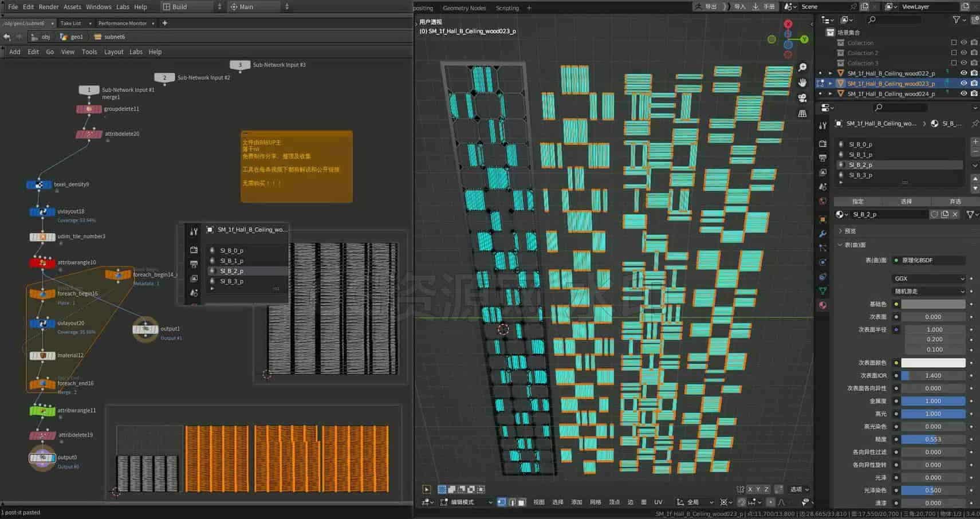
Task: Open Material properties tab in Blender
Action: tap(823, 305)
